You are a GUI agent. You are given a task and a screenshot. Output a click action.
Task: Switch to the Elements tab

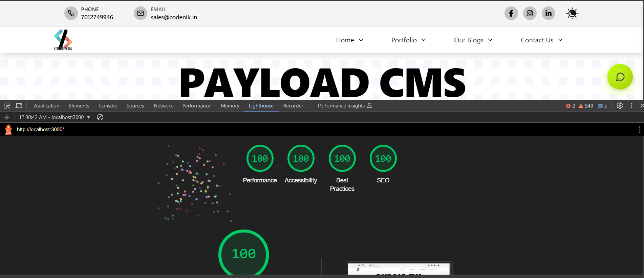pyautogui.click(x=79, y=106)
